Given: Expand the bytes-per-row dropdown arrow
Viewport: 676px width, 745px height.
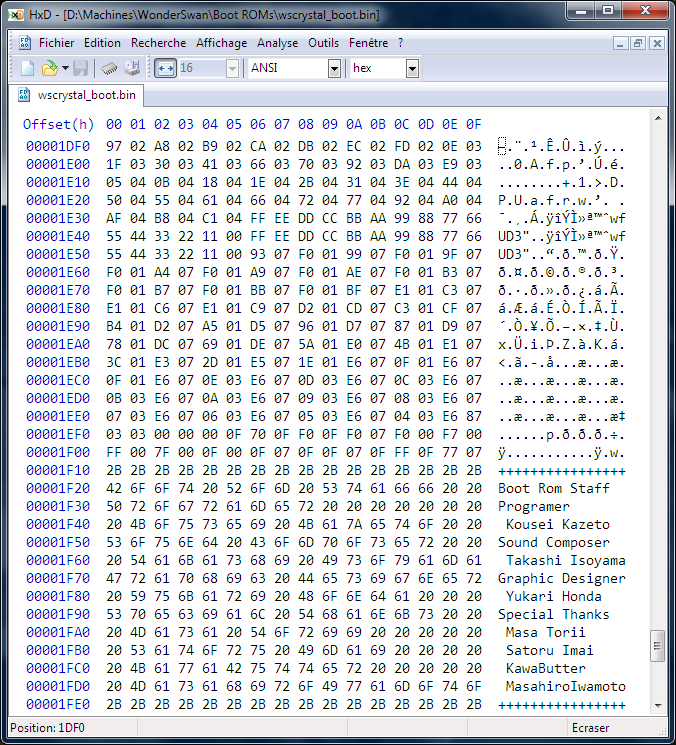Looking at the screenshot, I should (232, 68).
